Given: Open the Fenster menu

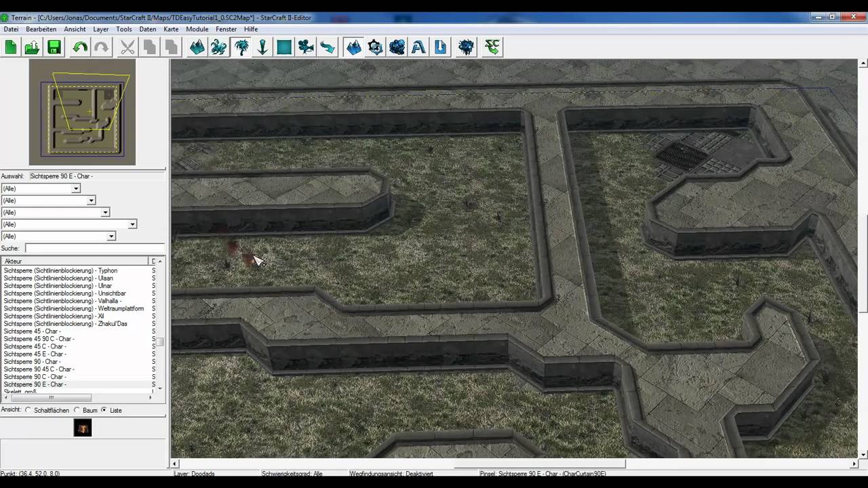Looking at the screenshot, I should (x=226, y=29).
